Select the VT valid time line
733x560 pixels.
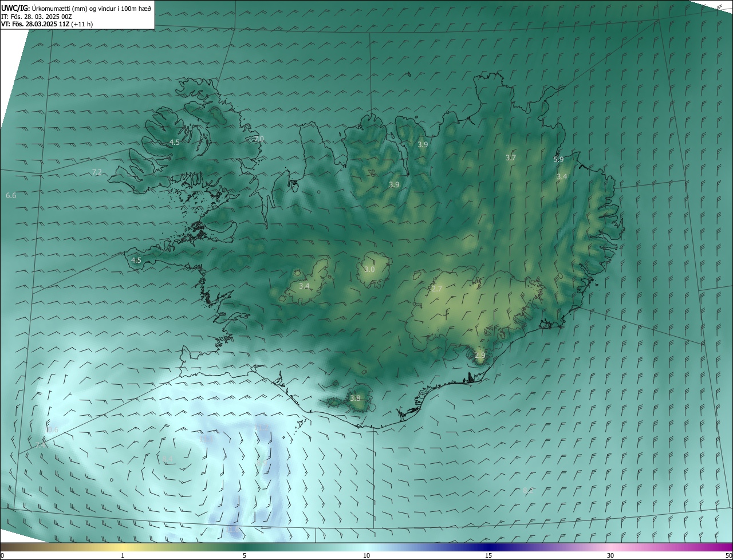tap(47, 24)
